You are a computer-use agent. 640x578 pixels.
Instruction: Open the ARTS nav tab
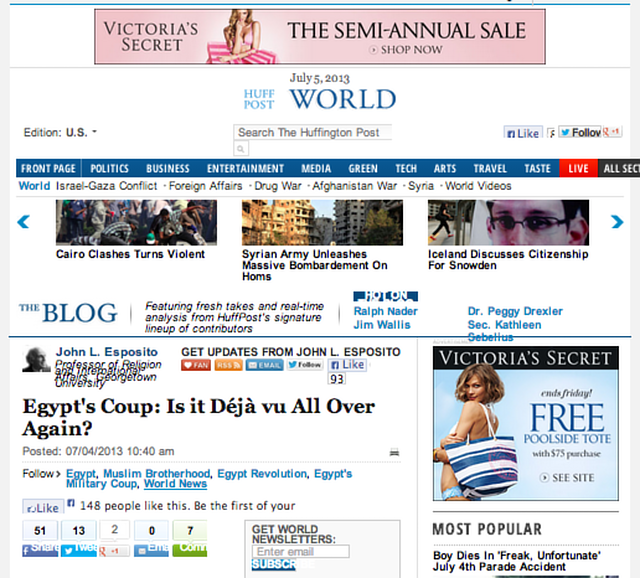click(x=444, y=169)
